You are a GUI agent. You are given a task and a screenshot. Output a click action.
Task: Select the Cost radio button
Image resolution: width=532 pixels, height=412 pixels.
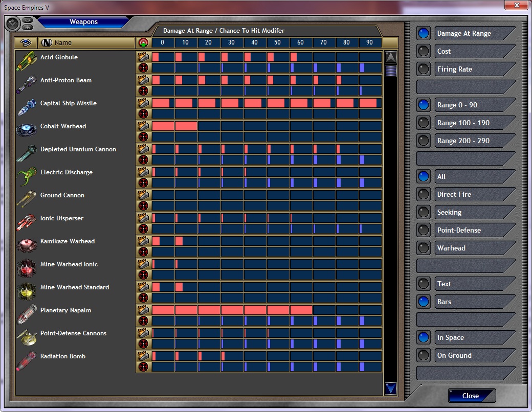(x=424, y=51)
